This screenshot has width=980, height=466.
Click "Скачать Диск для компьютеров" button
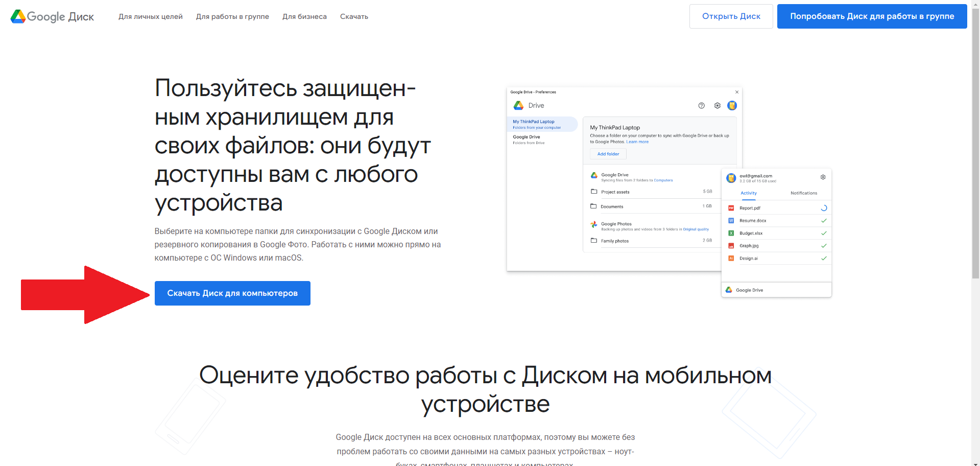coord(232,293)
